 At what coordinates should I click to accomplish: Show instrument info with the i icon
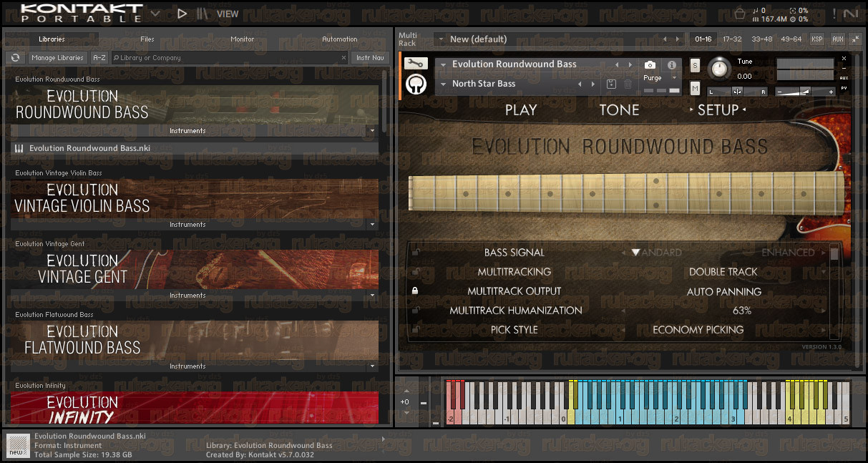(x=672, y=64)
